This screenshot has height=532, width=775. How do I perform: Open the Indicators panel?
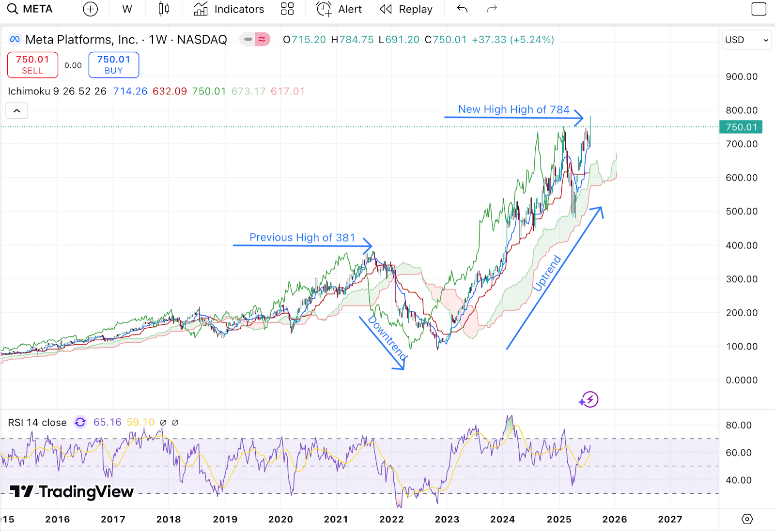pyautogui.click(x=229, y=9)
